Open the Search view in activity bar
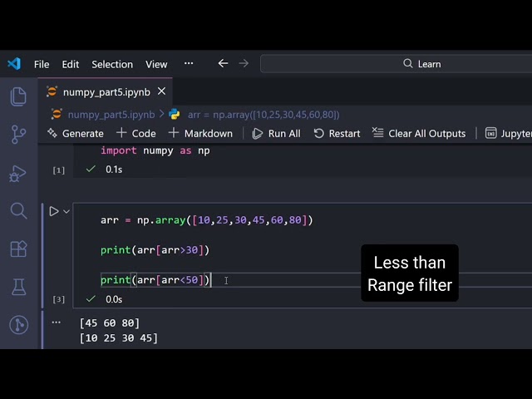Image resolution: width=532 pixels, height=399 pixels. [x=18, y=210]
